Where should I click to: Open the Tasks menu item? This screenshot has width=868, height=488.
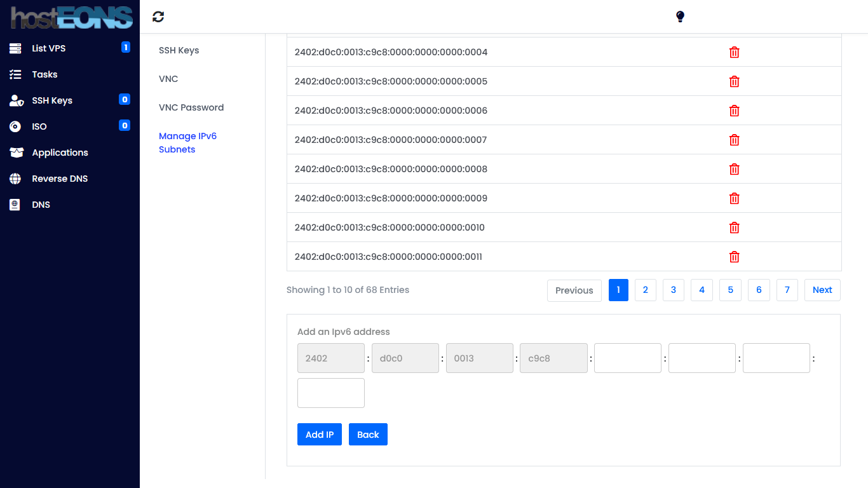(44, 74)
